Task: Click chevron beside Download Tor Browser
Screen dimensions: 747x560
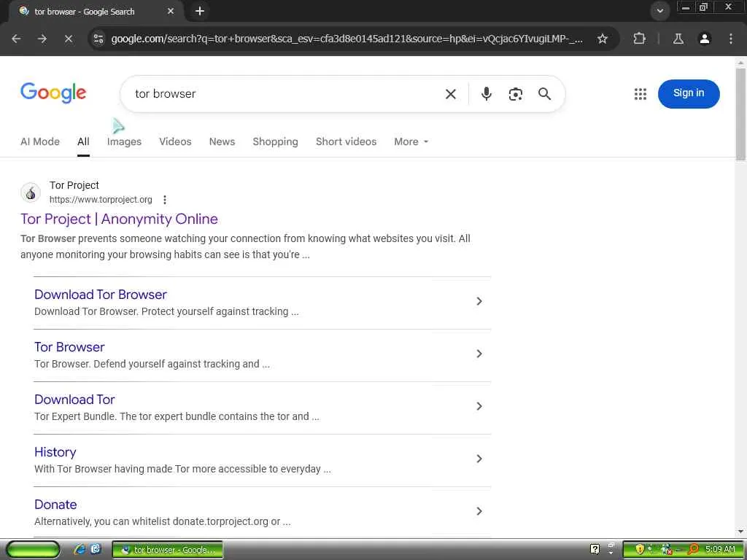Action: click(479, 301)
